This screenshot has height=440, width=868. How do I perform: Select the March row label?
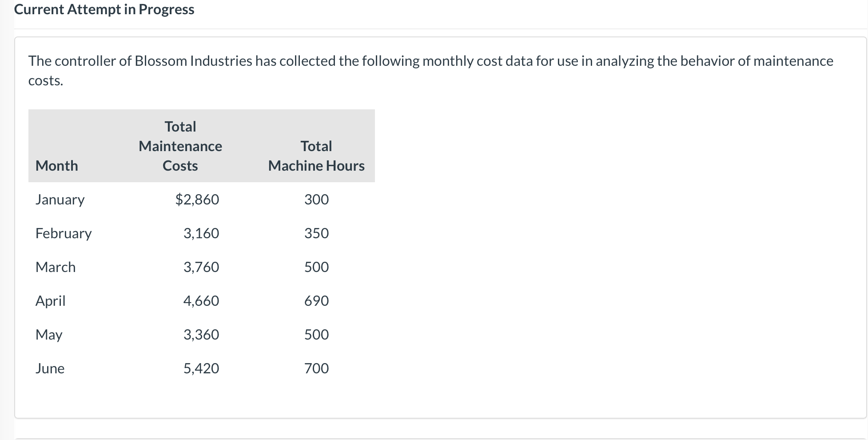tap(56, 267)
